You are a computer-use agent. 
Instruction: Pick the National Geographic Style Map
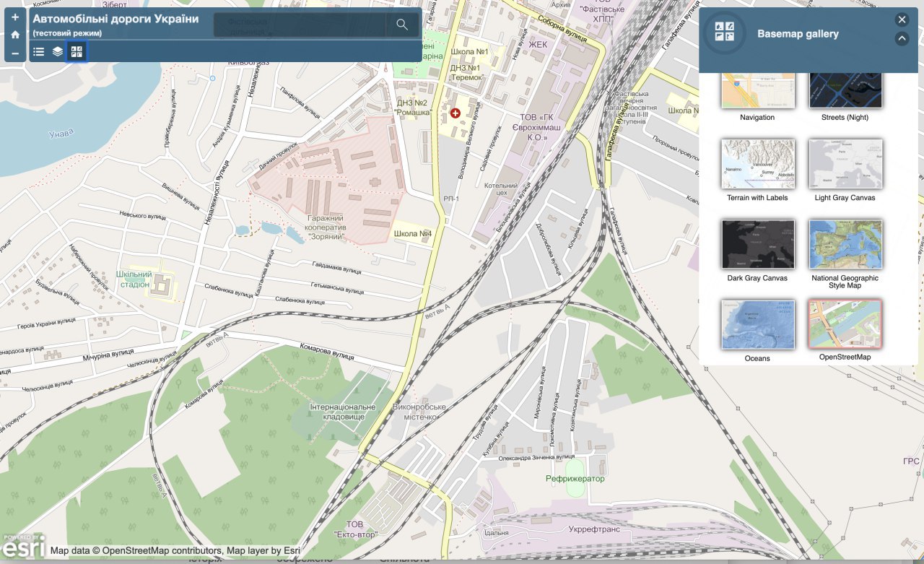845,244
